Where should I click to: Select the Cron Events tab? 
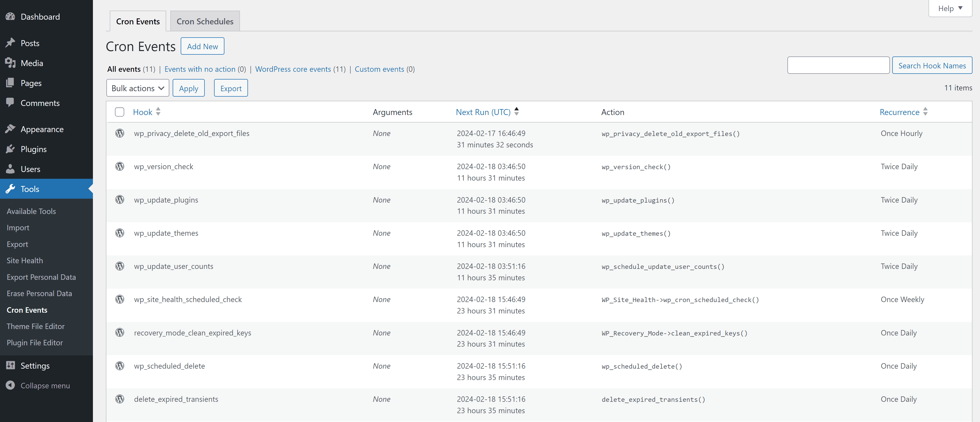(137, 21)
